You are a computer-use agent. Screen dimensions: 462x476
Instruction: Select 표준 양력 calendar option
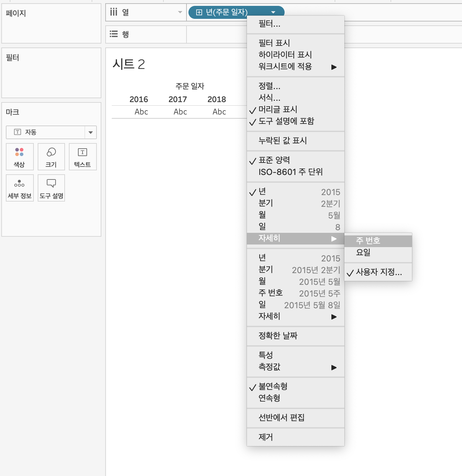(296, 160)
